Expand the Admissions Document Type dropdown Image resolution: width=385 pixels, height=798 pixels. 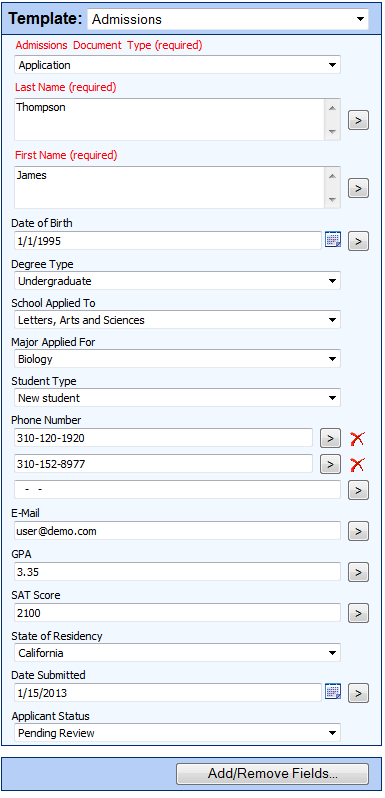click(177, 65)
